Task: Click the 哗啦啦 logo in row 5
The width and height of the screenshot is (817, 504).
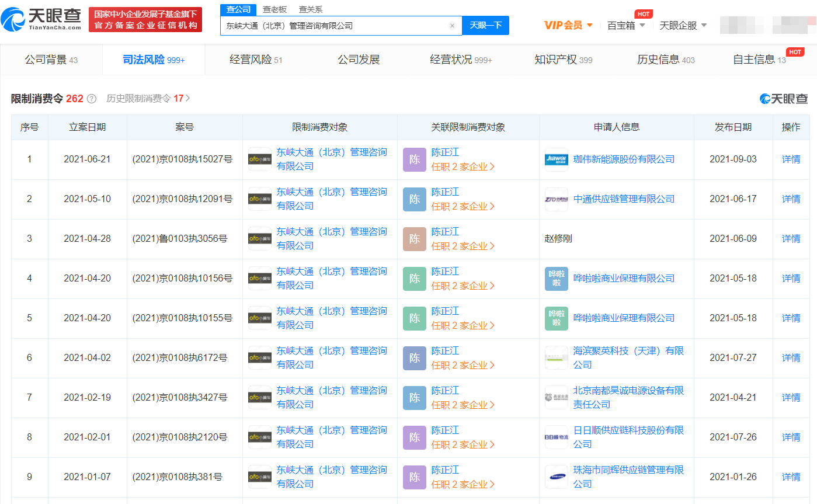Action: click(557, 318)
